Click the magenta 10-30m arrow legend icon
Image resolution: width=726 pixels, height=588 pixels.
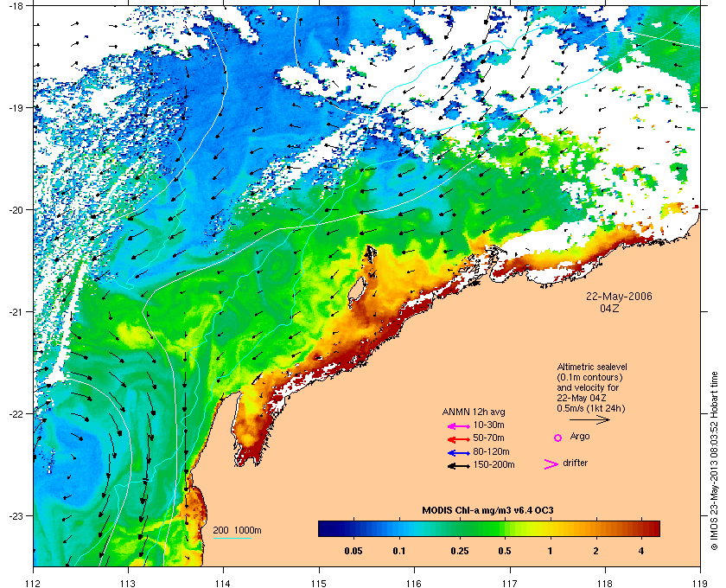[x=459, y=425]
